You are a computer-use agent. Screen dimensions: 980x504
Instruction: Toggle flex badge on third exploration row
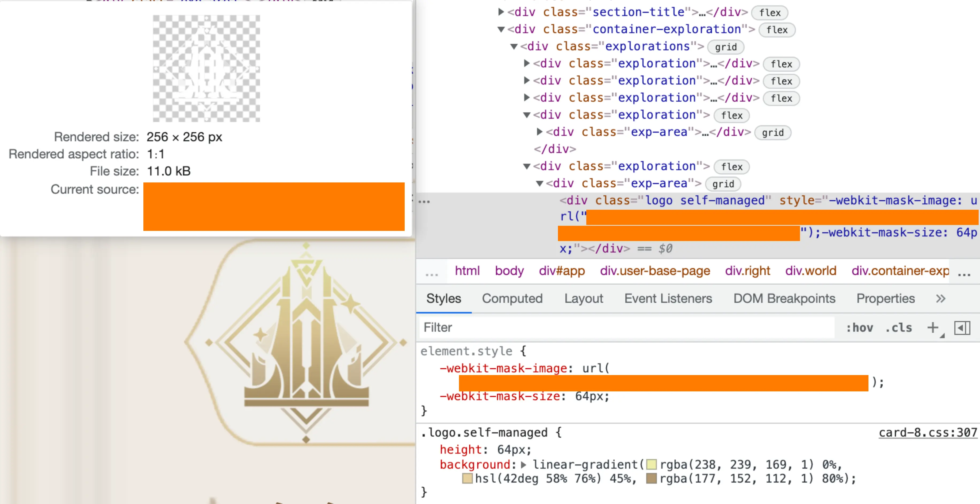coord(781,98)
